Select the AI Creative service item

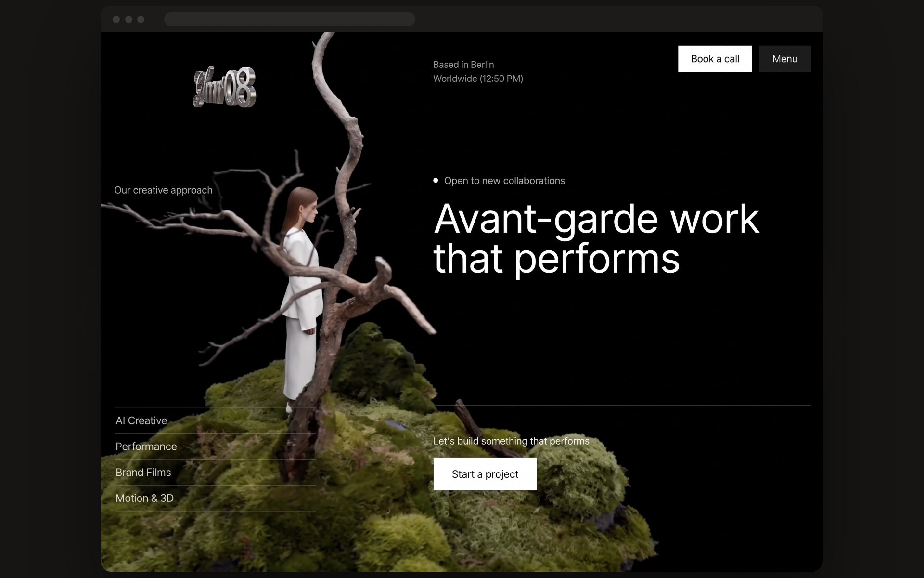click(215, 420)
